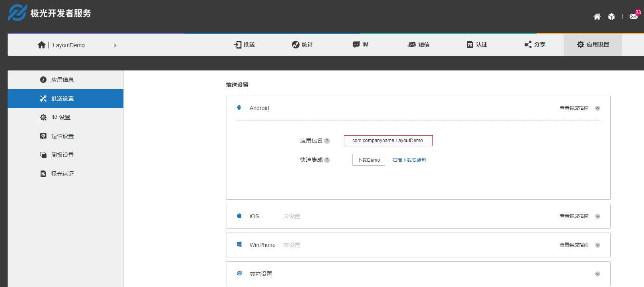Click the house icon beside LayoutDemo

click(42, 45)
